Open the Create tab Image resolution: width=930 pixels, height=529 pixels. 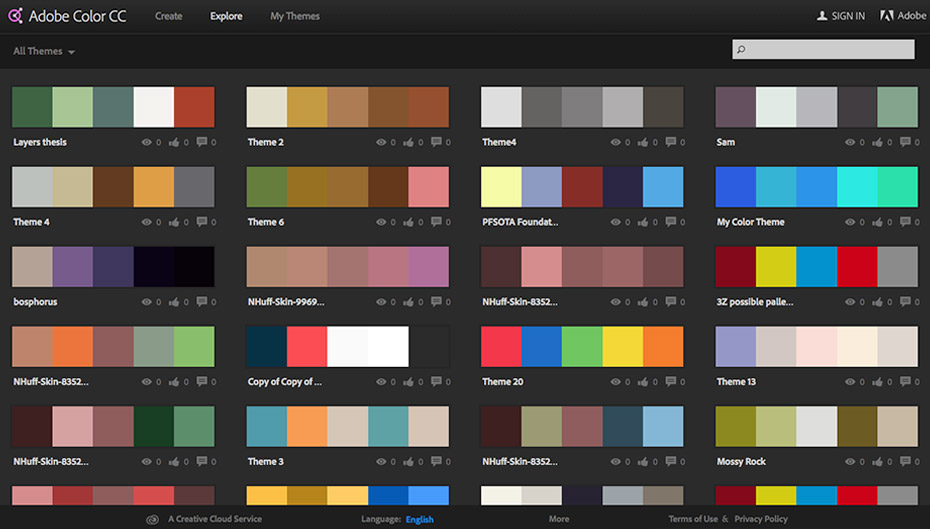168,16
